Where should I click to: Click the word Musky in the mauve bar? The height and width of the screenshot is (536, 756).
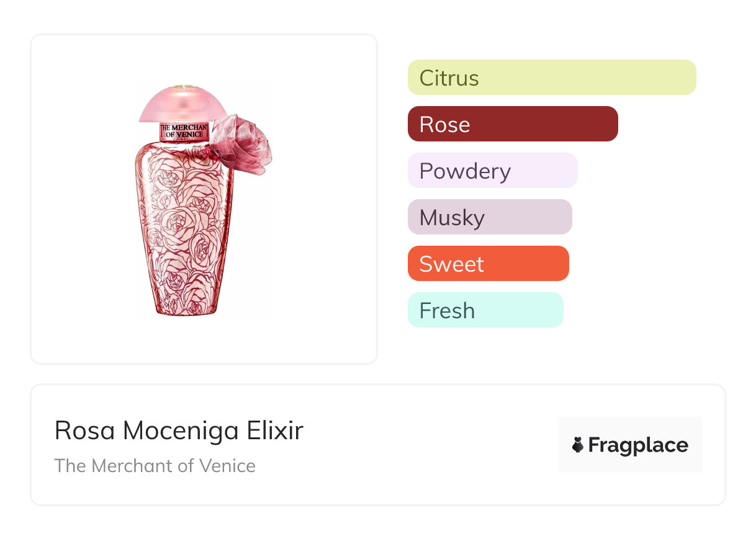point(451,218)
